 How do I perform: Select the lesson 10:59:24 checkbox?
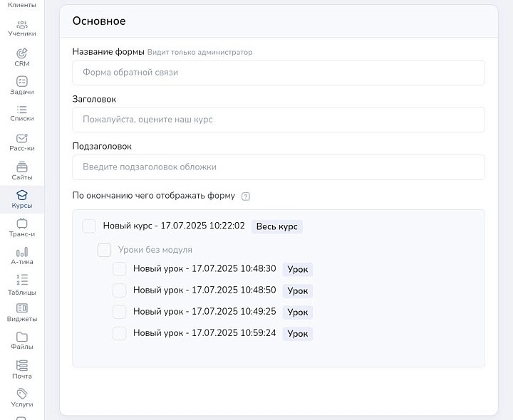click(120, 333)
